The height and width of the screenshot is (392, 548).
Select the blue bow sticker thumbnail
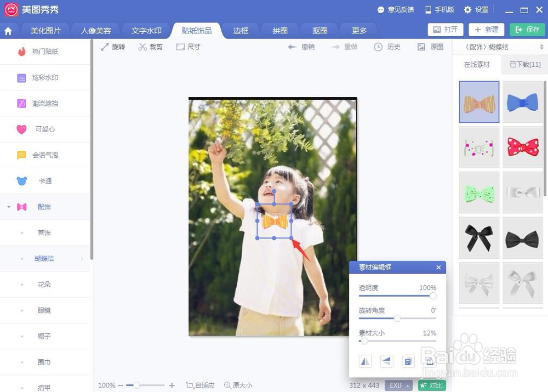[x=522, y=101]
